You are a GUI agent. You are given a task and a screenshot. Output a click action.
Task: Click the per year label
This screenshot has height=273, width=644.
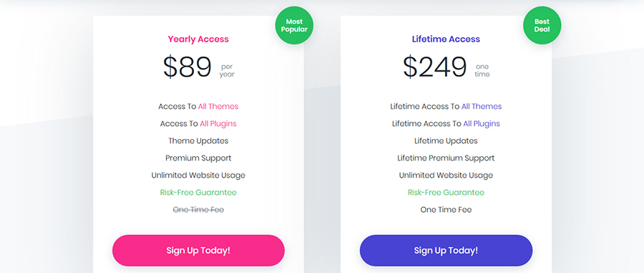click(x=227, y=71)
